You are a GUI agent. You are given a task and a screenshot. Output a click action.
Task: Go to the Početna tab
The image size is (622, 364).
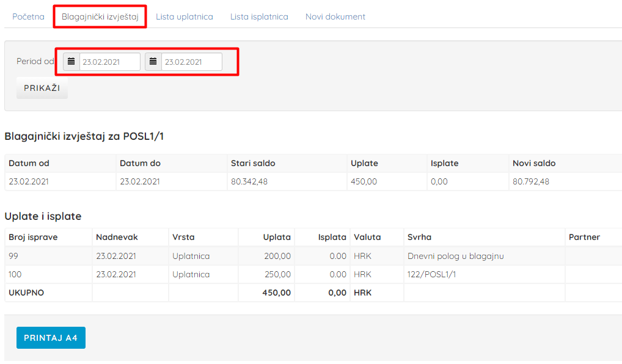pyautogui.click(x=28, y=16)
